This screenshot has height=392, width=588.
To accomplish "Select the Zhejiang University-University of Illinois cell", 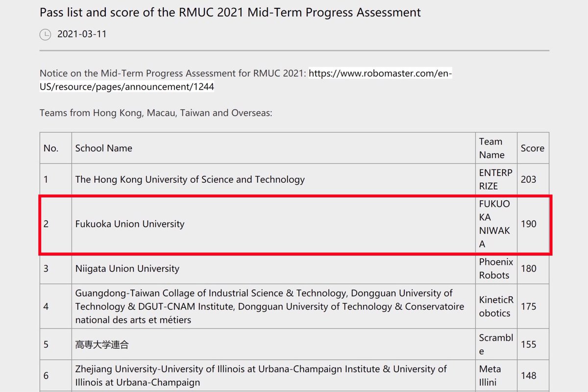I will coord(273,376).
